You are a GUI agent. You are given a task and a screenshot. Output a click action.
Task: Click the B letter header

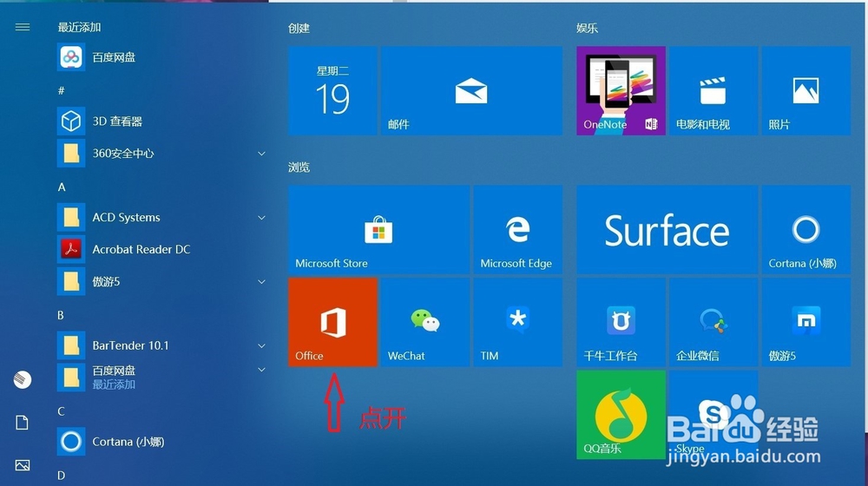click(61, 315)
